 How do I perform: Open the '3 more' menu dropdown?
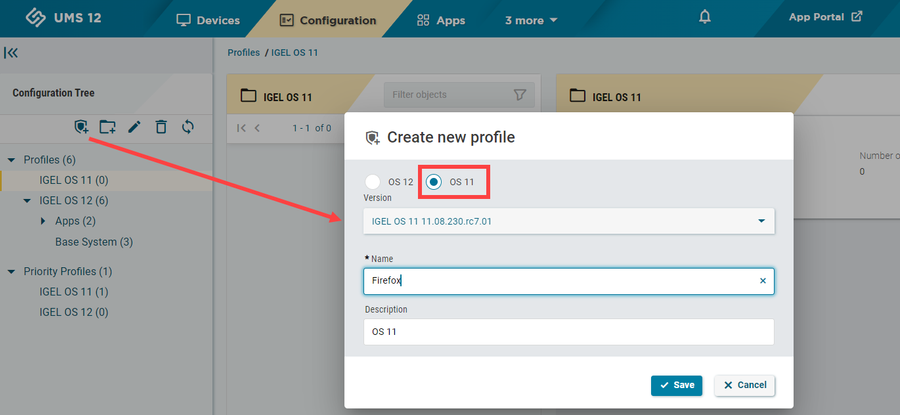pos(531,20)
